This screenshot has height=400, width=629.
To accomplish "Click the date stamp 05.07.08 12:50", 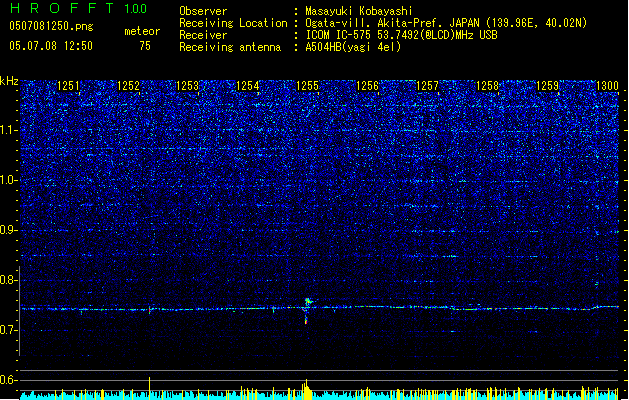I will click(51, 46).
